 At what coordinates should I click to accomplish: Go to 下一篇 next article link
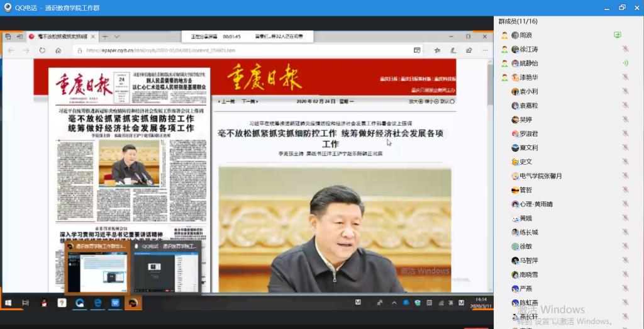coord(249,101)
